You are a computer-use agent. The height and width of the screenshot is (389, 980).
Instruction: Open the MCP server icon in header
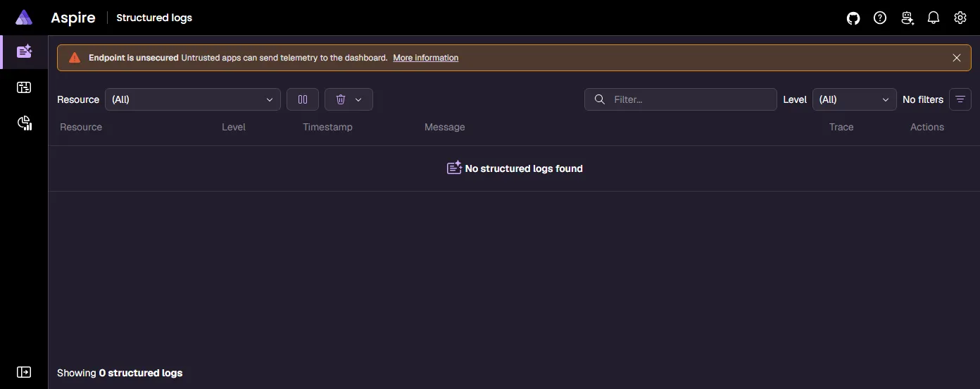(907, 18)
